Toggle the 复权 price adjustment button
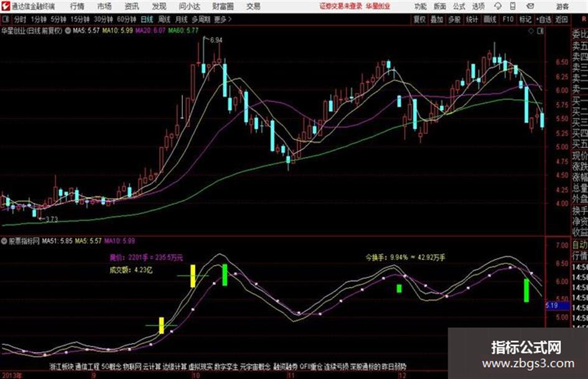Screen dimensions: 588x379 tap(419, 19)
